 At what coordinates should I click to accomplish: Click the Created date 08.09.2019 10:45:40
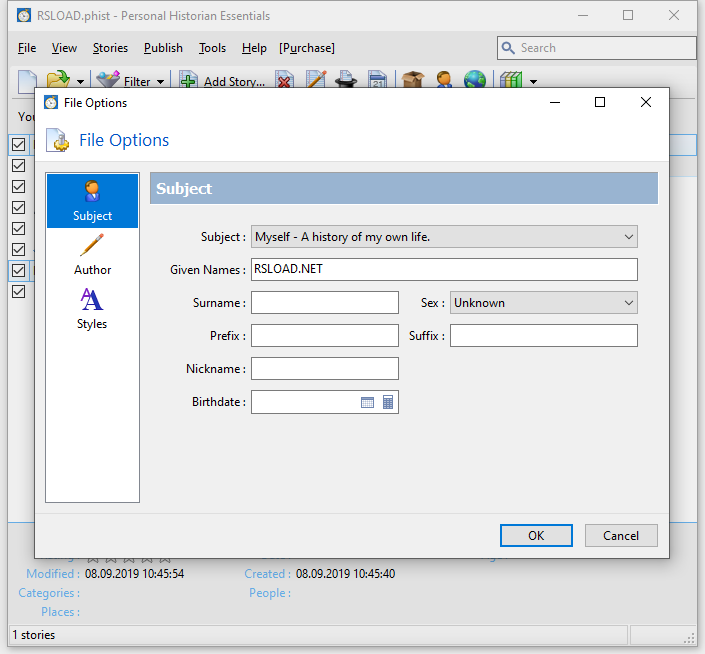coord(345,574)
